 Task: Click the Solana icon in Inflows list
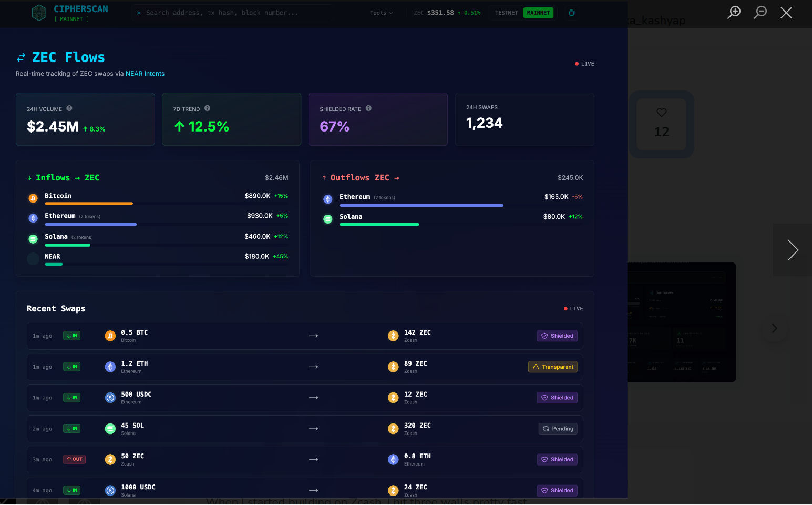click(x=33, y=239)
